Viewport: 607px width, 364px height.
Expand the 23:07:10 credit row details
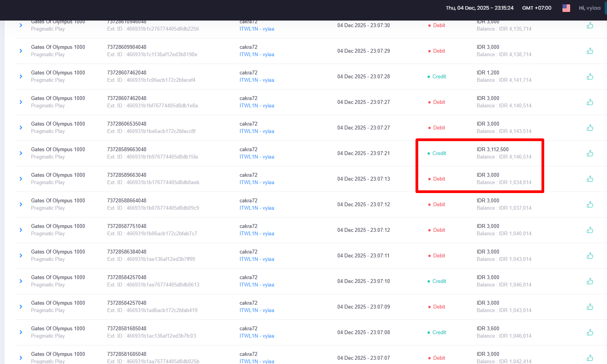point(21,281)
